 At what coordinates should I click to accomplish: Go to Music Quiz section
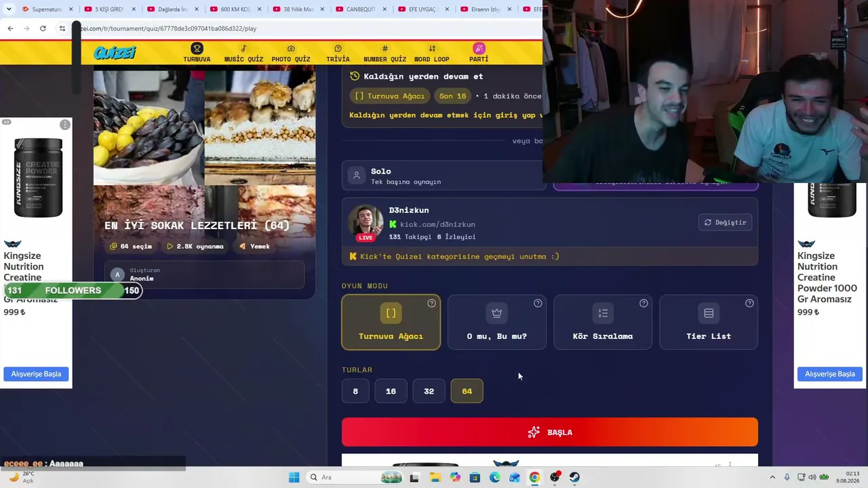[243, 53]
